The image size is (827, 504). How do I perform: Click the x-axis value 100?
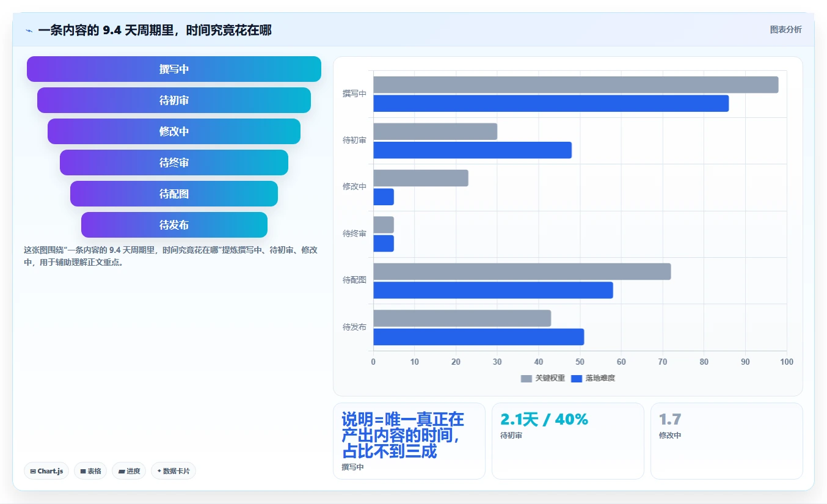tap(787, 362)
